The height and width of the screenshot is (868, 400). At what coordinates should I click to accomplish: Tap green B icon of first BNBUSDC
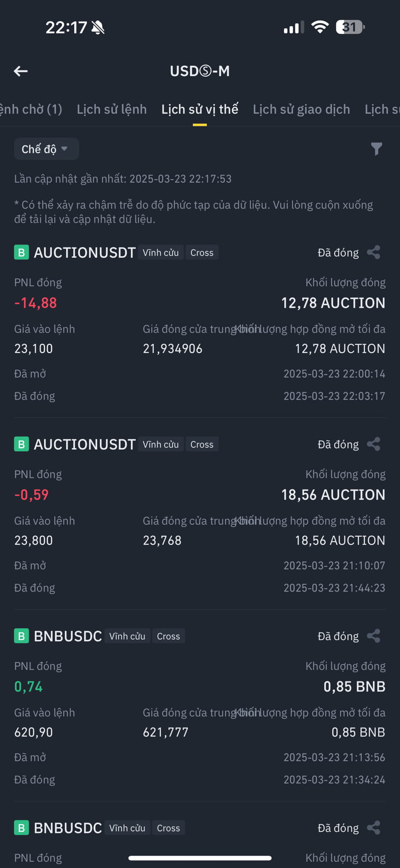(21, 636)
